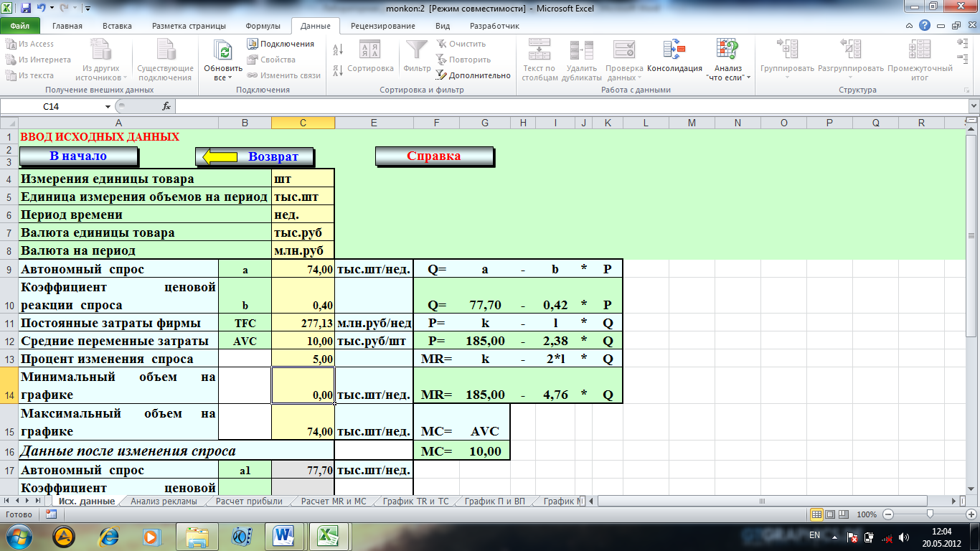Click the Save icon in quick access toolbar

(26, 9)
